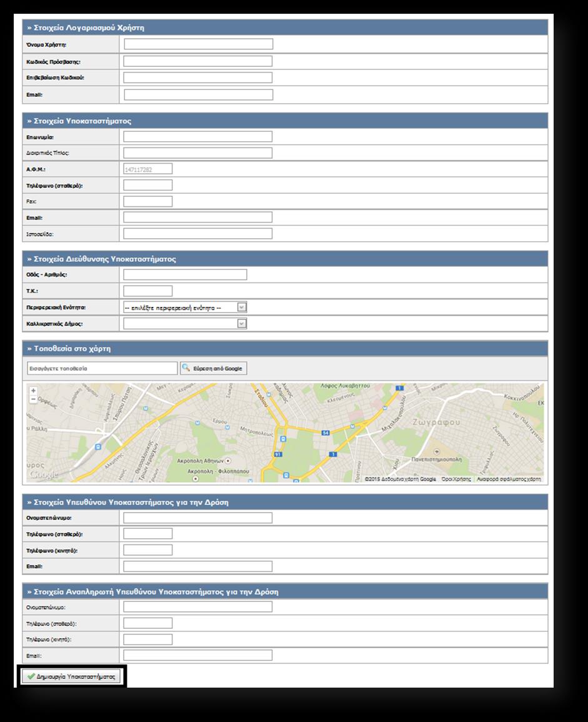Select the deputy's Τηλέφωνο (κινητό) field

(x=148, y=639)
